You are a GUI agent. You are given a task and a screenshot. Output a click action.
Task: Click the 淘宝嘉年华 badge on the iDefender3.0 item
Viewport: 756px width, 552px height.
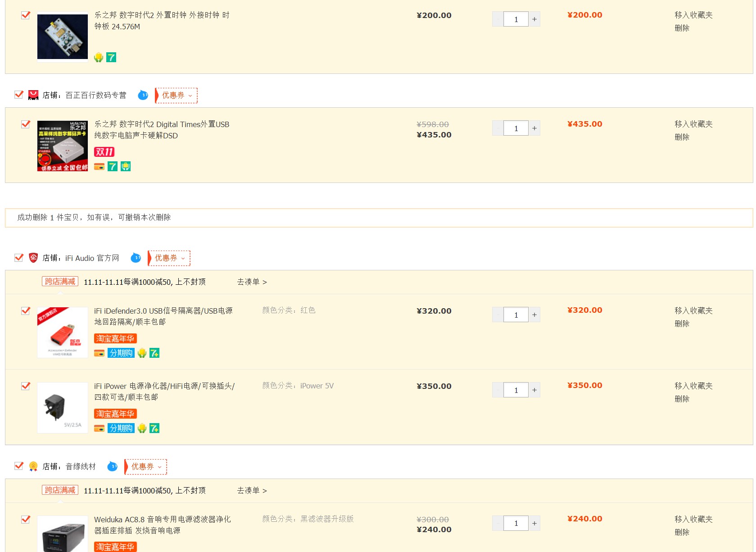click(x=115, y=338)
